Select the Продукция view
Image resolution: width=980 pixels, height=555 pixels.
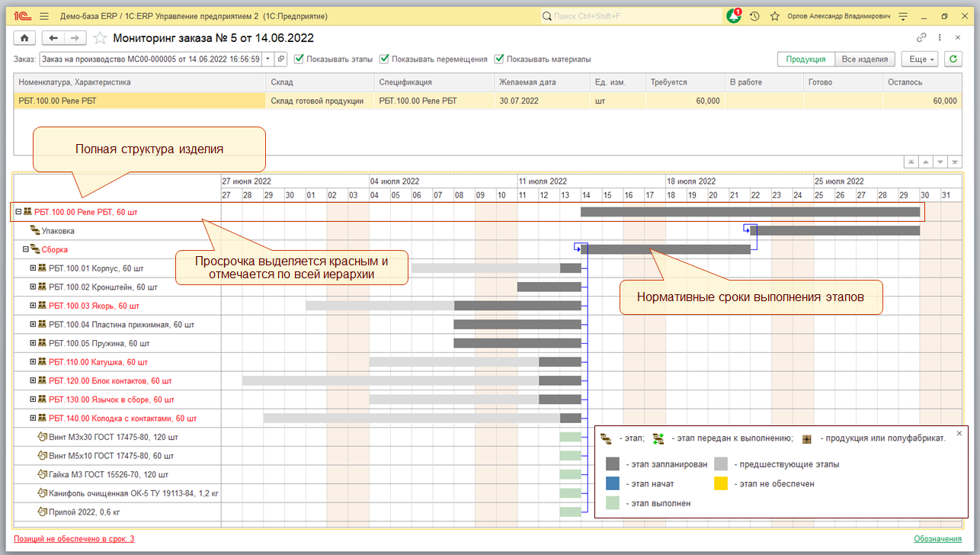[x=805, y=59]
